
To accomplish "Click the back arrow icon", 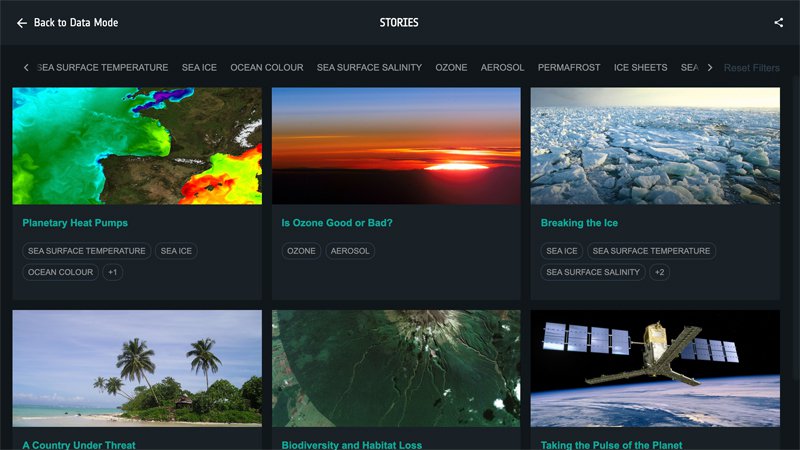I will tap(21, 23).
